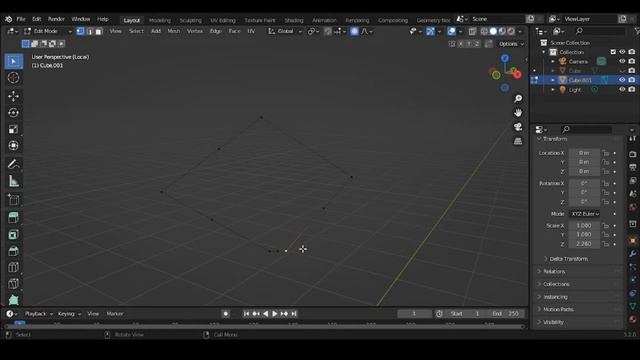Viewport: 640px width, 360px height.
Task: Open the XYZ Euler rotation mode dropdown
Action: coord(584,214)
